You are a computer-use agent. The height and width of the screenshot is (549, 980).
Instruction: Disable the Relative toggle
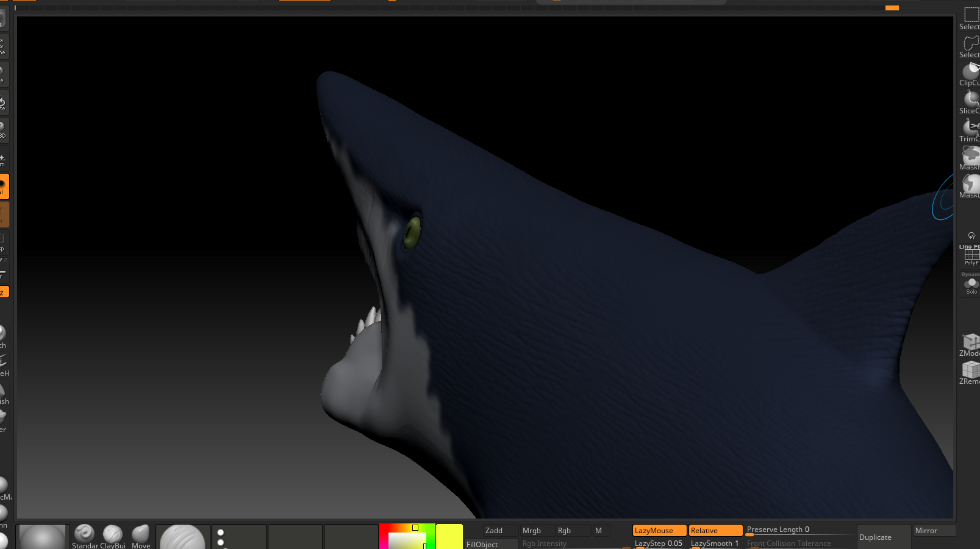[715, 531]
